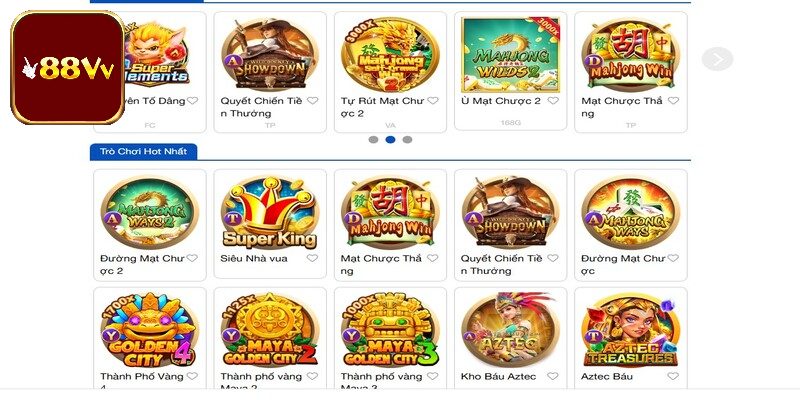Viewport: 800px width, 400px height.
Task: Open the Super King game icon
Action: pyautogui.click(x=270, y=212)
